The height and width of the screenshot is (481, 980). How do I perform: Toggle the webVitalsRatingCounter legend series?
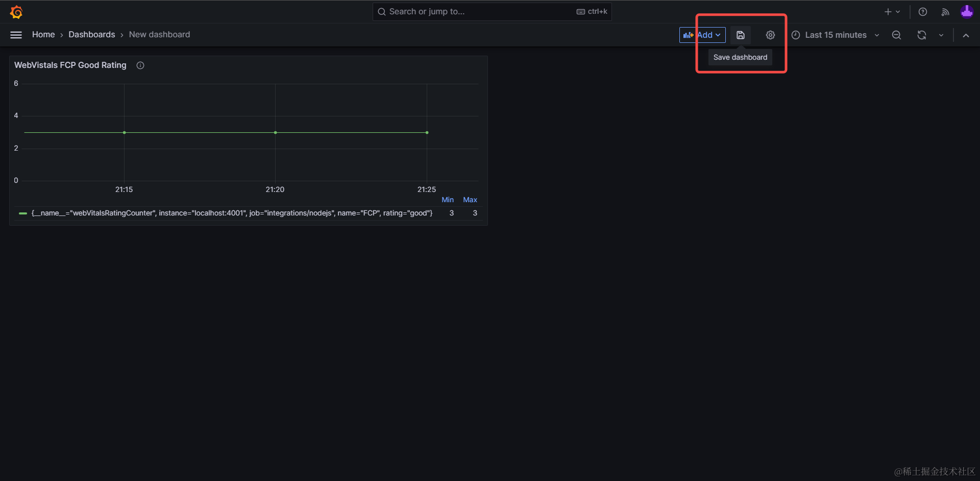click(232, 213)
